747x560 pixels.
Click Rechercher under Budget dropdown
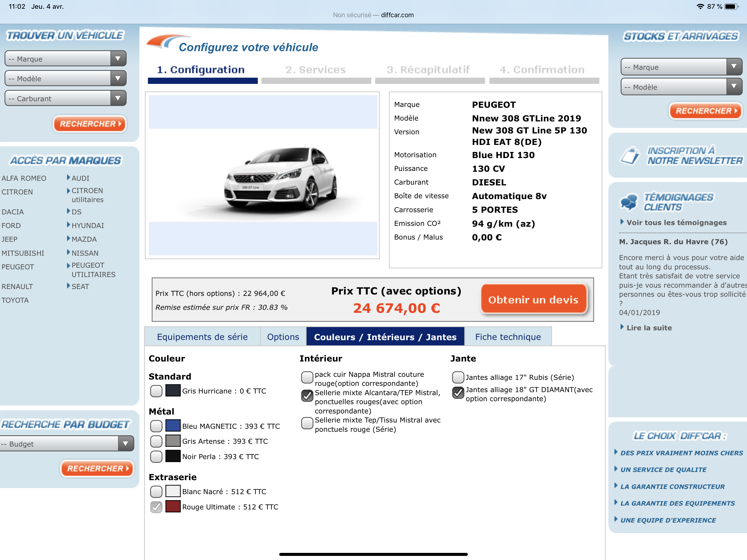97,468
